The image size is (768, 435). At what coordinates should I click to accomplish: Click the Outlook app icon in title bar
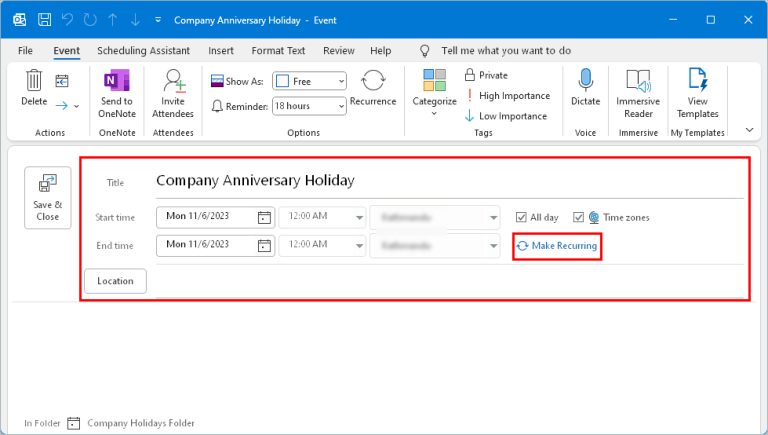(x=20, y=20)
